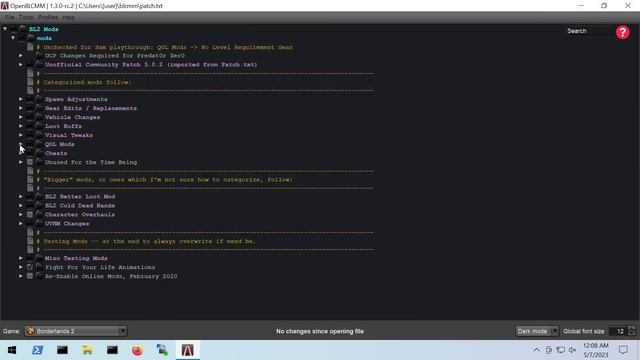Click the Vehicle Changes folder icon

coord(39,117)
